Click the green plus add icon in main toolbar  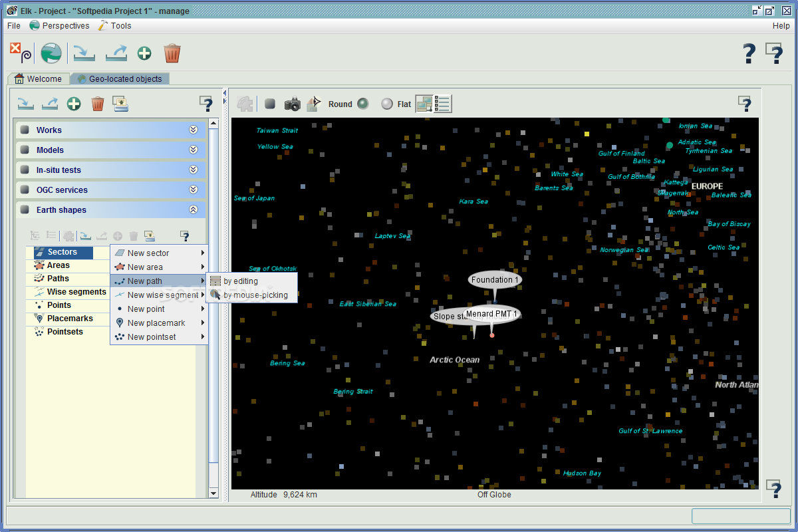click(144, 53)
